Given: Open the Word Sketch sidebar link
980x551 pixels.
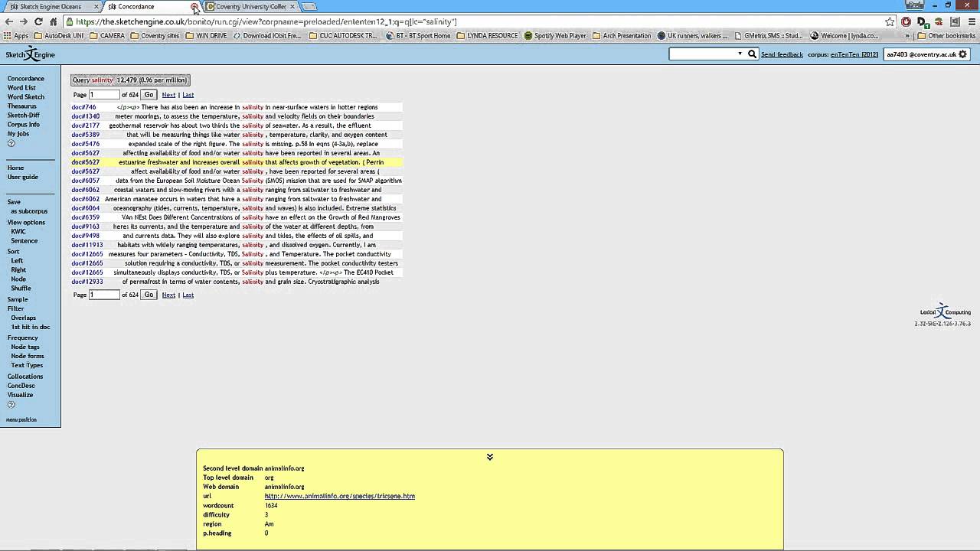Looking at the screenshot, I should [x=25, y=96].
